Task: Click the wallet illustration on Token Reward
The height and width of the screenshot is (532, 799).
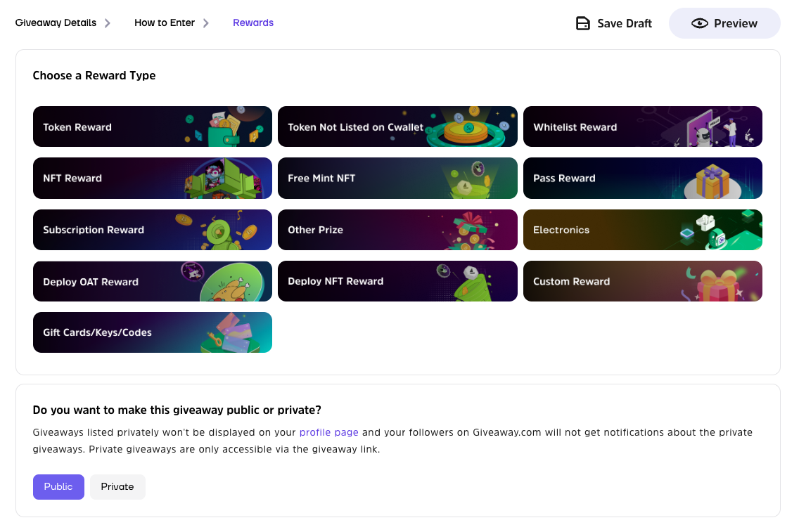Action: pyautogui.click(x=224, y=129)
